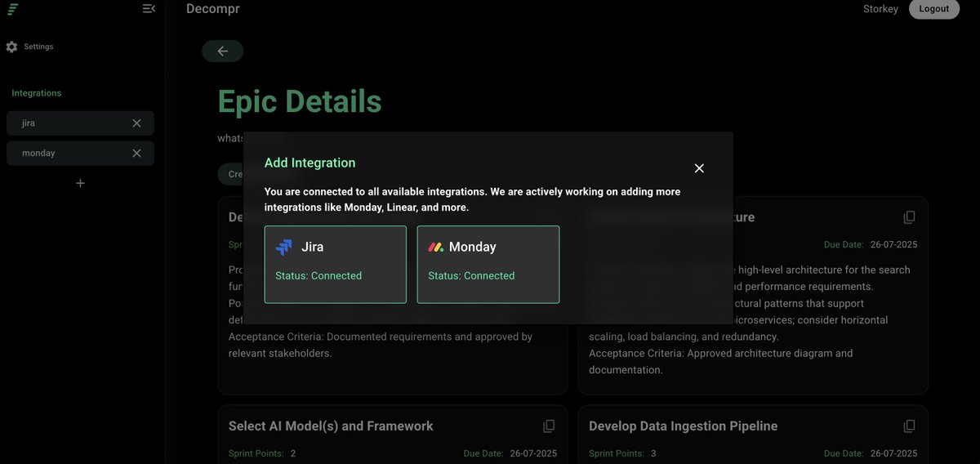
Task: Copy Develop Data Ingestion Pipeline card
Action: tap(909, 426)
